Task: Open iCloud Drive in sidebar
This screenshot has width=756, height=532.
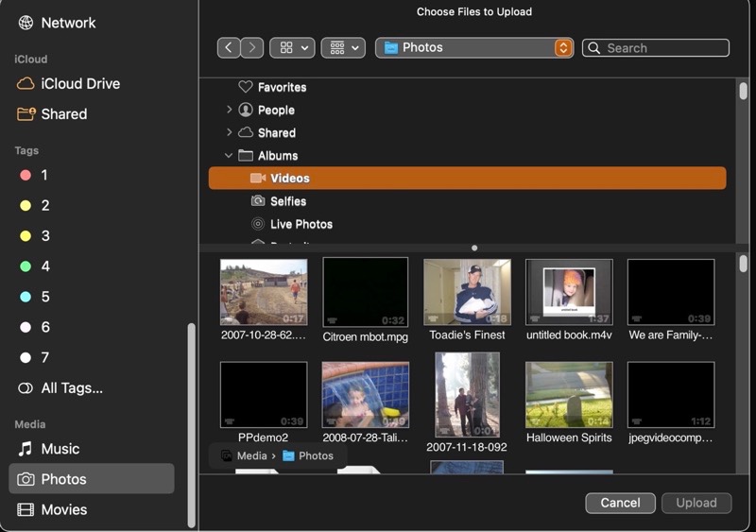Action: click(79, 83)
